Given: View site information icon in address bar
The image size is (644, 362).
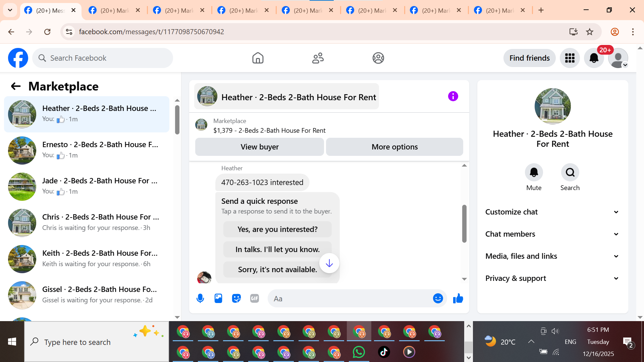Looking at the screenshot, I should [69, 32].
